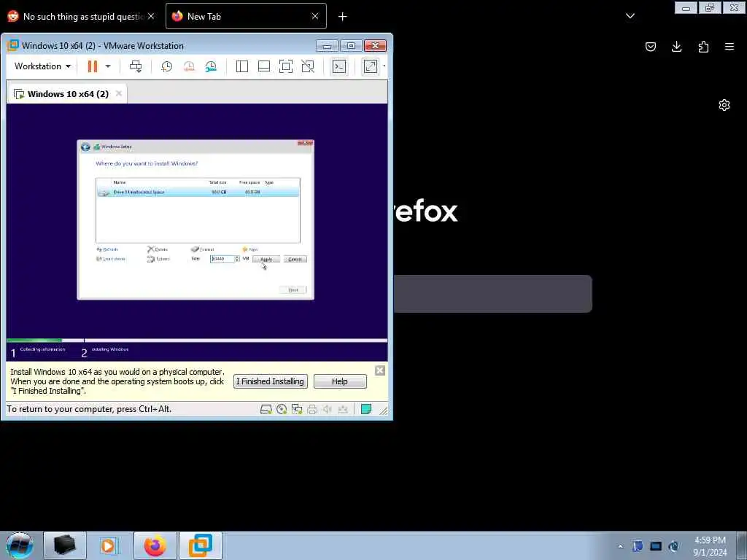
Task: Open the media player taskbar icon
Action: 108,545
